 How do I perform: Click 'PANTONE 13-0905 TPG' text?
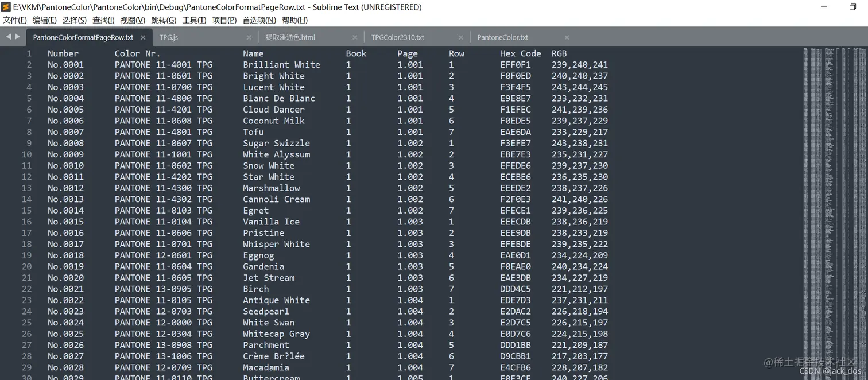click(164, 289)
